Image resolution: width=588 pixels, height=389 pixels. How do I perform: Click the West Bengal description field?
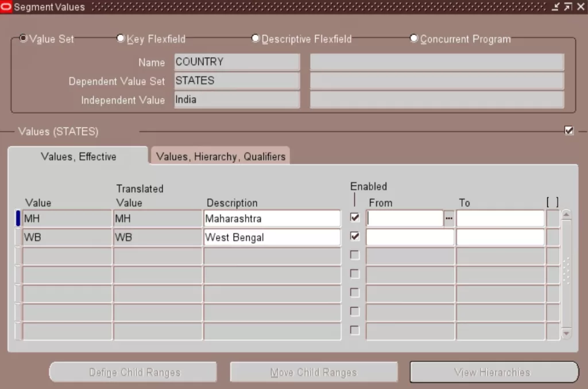pyautogui.click(x=272, y=237)
